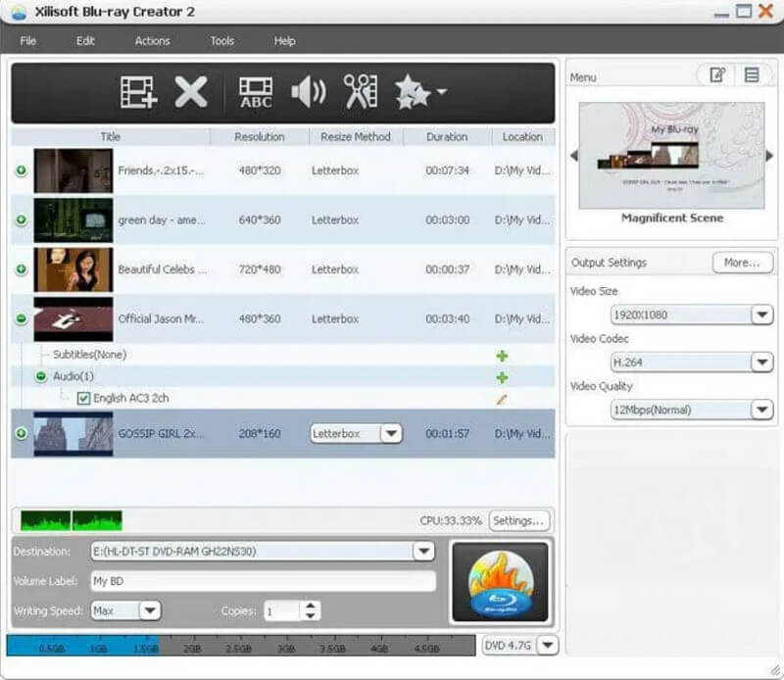
Task: Increase the Copies count with up arrow
Action: [x=311, y=606]
